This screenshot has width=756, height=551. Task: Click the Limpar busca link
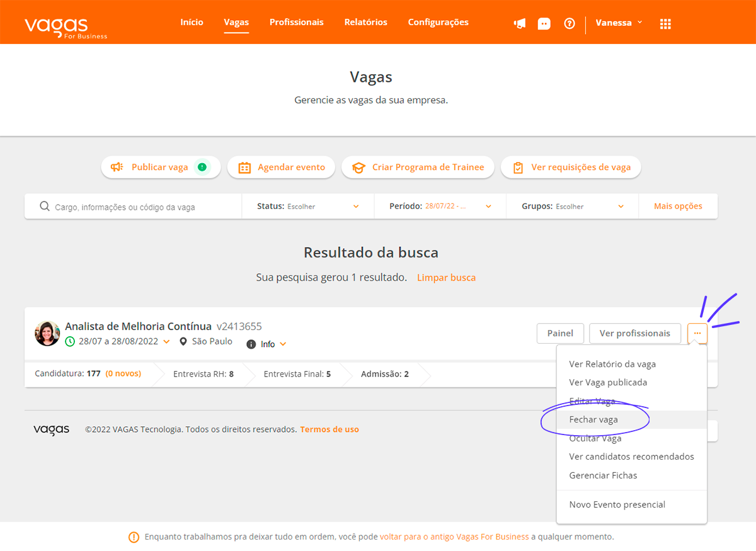[446, 278]
